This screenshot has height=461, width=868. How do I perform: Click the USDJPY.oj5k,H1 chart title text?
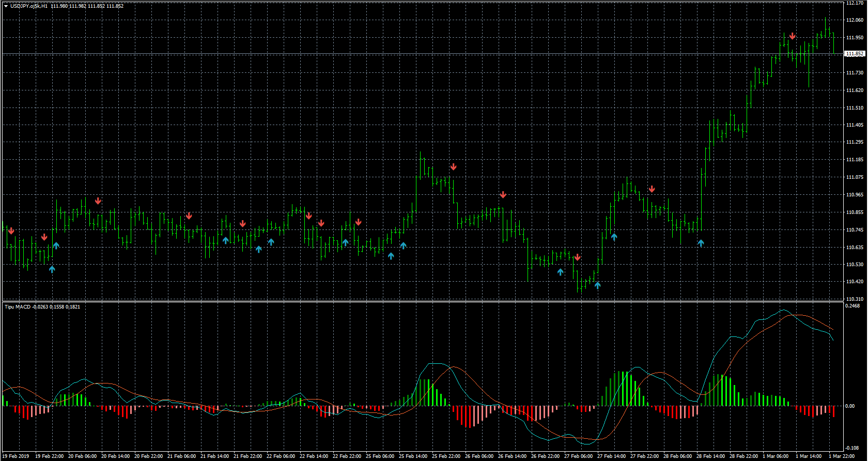(x=29, y=6)
